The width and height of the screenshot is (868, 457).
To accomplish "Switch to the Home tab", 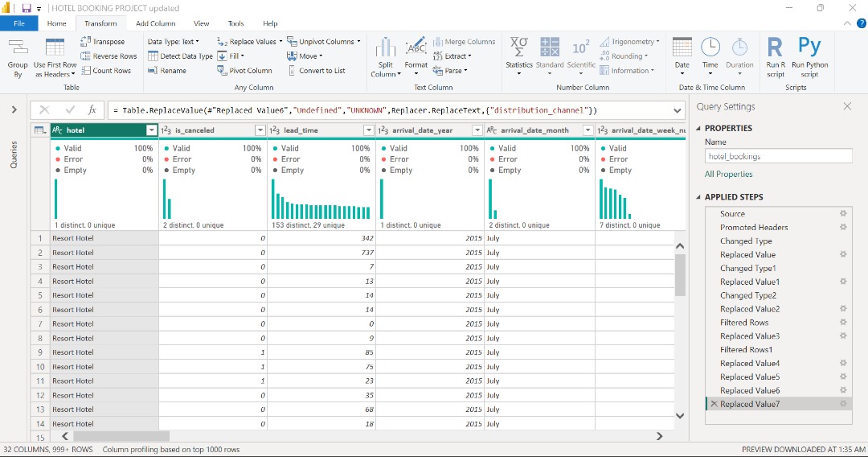I will tap(56, 23).
